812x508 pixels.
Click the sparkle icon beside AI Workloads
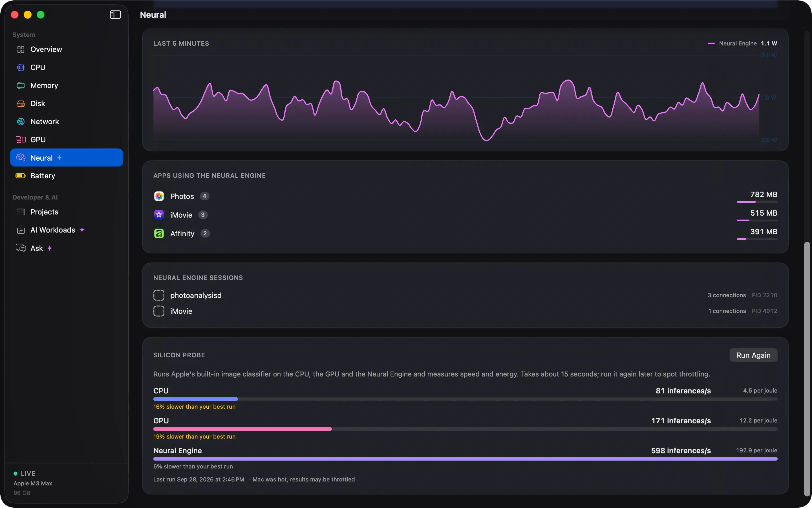click(x=82, y=230)
